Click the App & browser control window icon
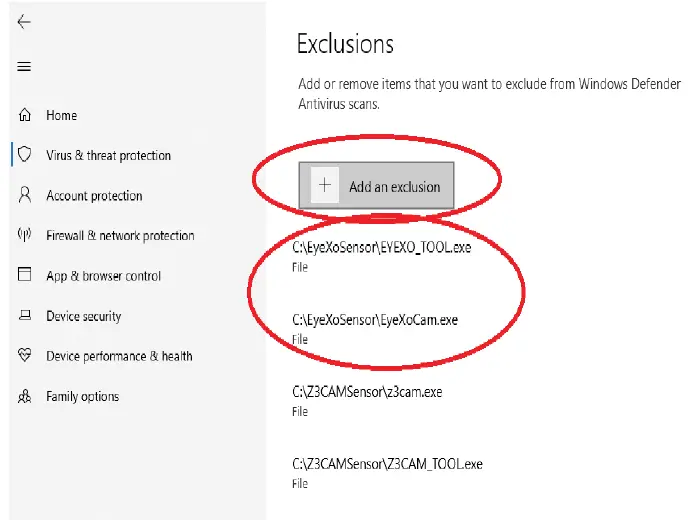691x520 pixels. [25, 276]
